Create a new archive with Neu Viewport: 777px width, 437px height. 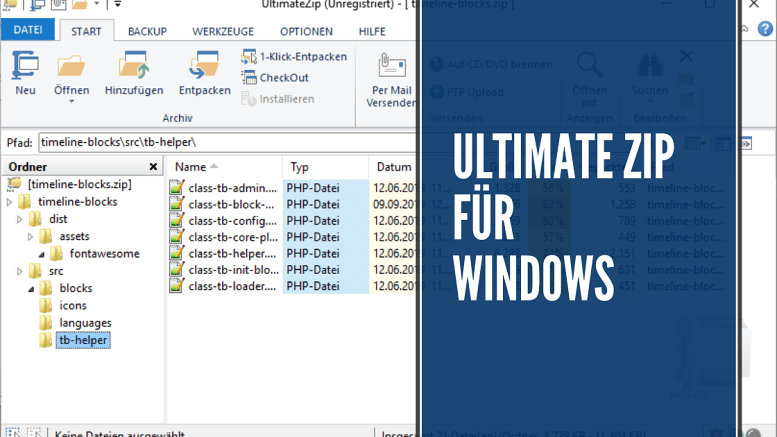(25, 73)
